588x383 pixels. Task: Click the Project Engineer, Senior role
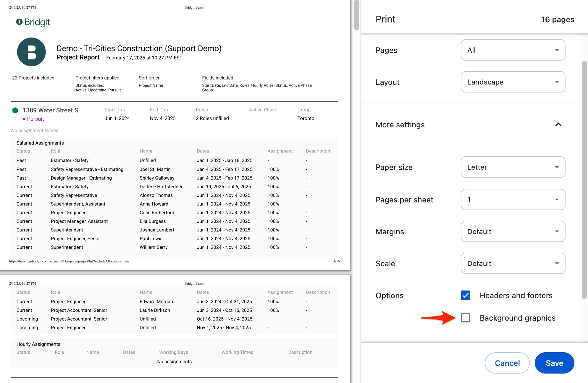coord(76,239)
